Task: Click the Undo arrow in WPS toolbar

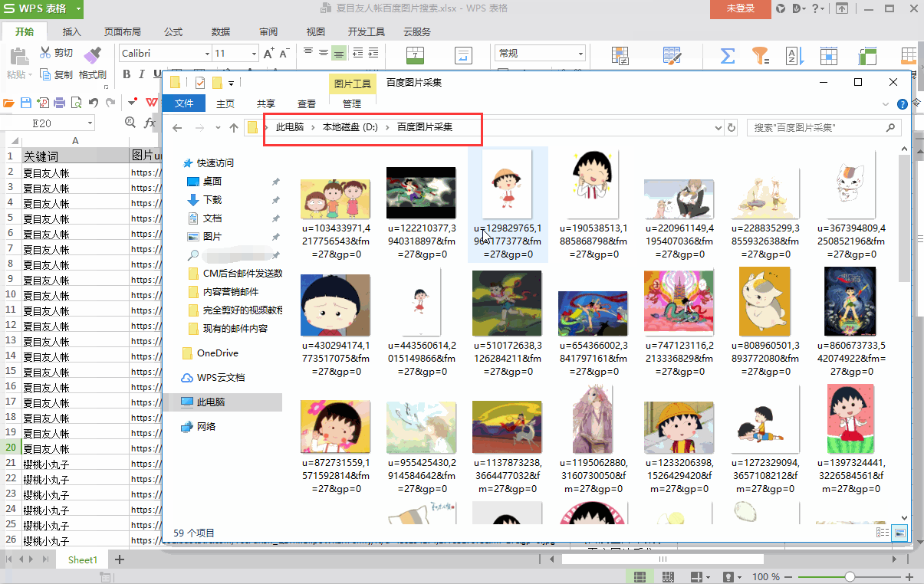Action: click(94, 102)
